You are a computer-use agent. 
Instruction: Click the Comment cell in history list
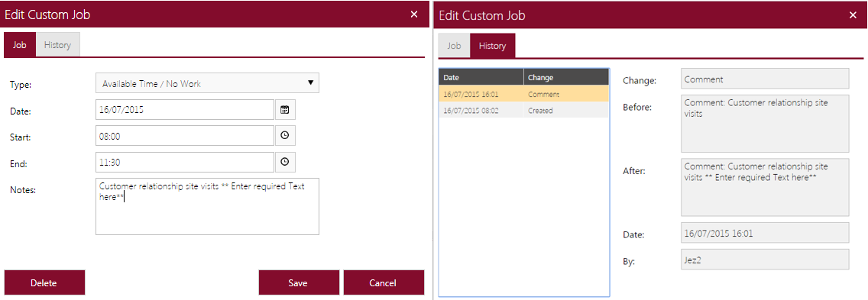(x=566, y=94)
